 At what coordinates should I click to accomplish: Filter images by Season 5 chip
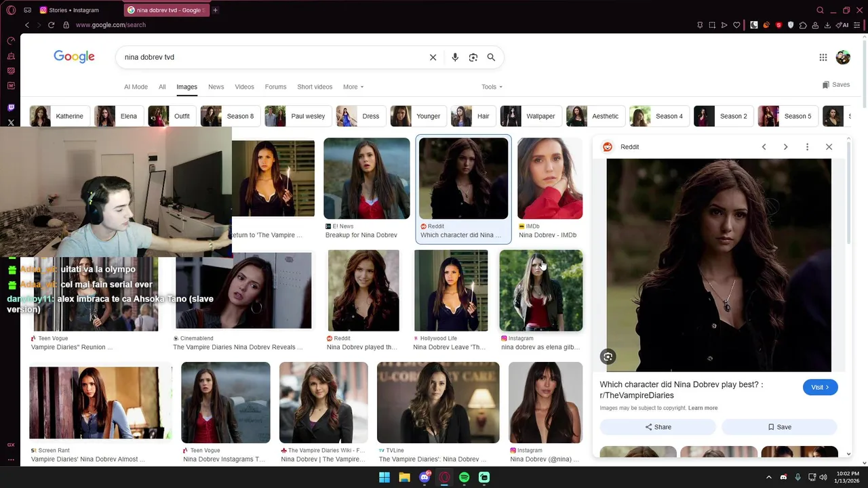[787, 116]
